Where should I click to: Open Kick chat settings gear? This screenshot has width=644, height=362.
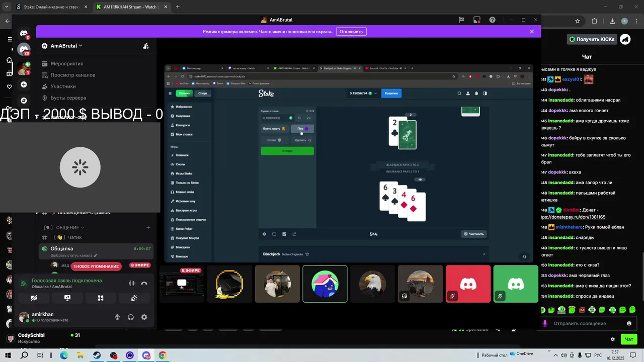click(x=612, y=339)
